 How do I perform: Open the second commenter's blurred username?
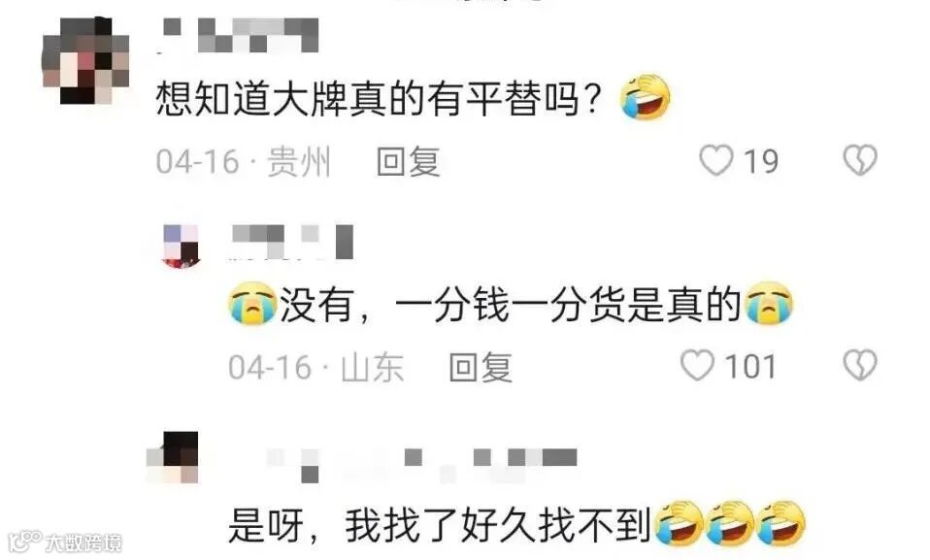click(292, 242)
